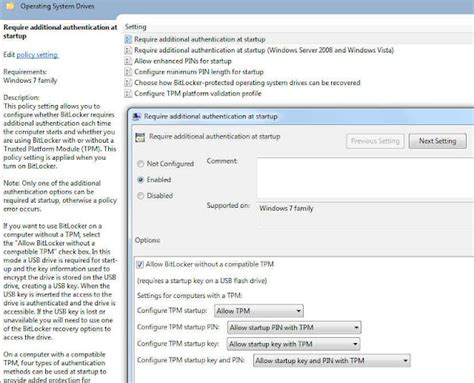
Task: Open the Configure TPM startup dropdown
Action: pyautogui.click(x=259, y=311)
